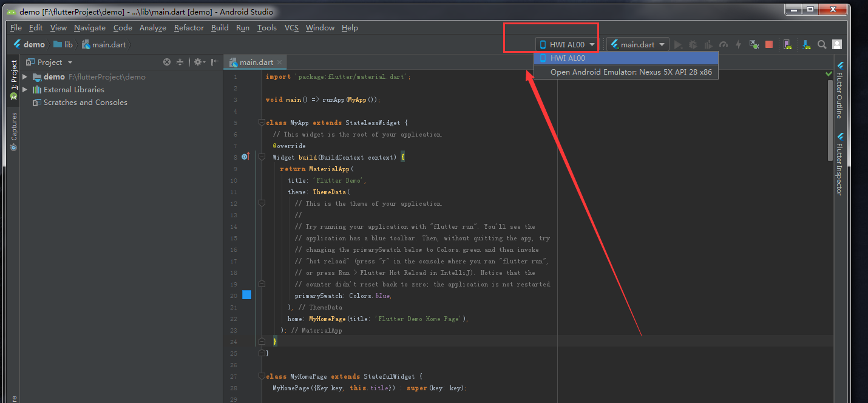868x403 pixels.
Task: Click Run with Coverage icon
Action: pos(708,44)
